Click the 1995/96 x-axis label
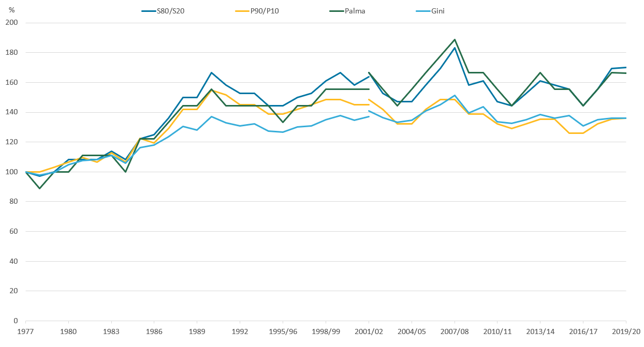Viewport: 644px width, 347px height. click(x=283, y=330)
